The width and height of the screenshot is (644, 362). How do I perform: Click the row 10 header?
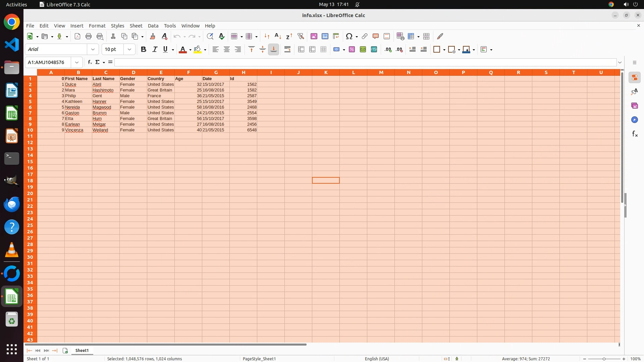click(x=30, y=130)
